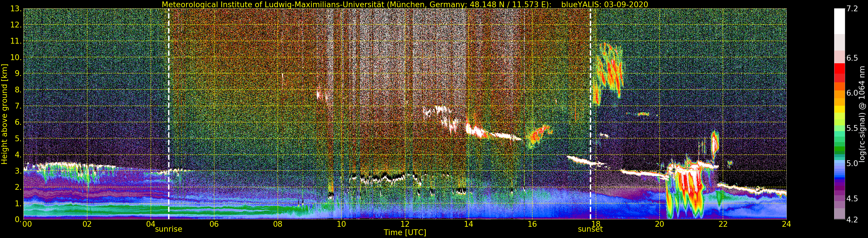Click the "3." height axis tick label
868x238 pixels.
(19, 171)
